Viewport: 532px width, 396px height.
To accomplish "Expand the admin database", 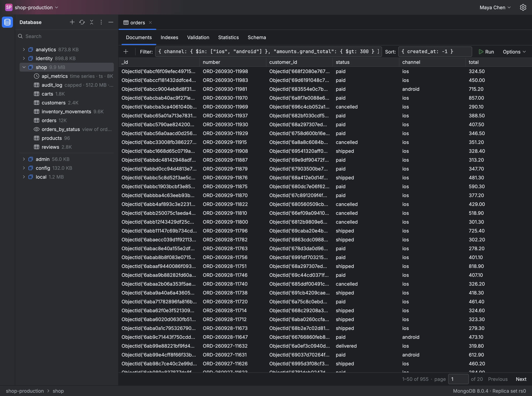I will (24, 159).
